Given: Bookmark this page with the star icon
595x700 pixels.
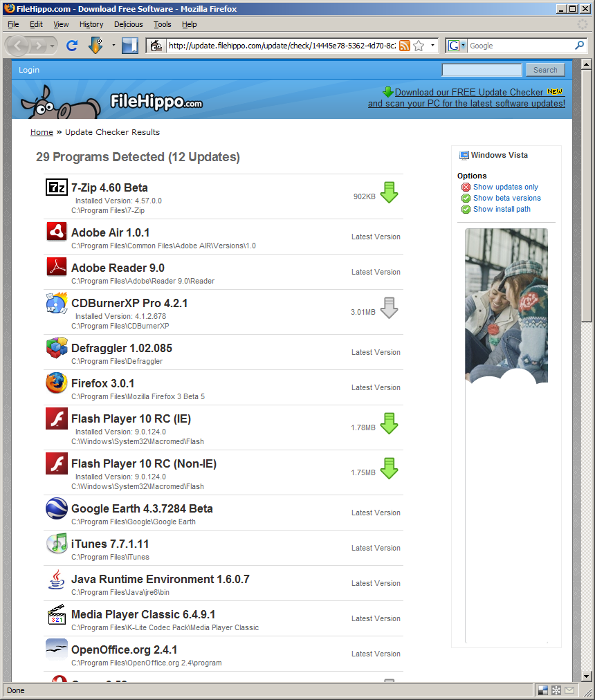Looking at the screenshot, I should (419, 46).
